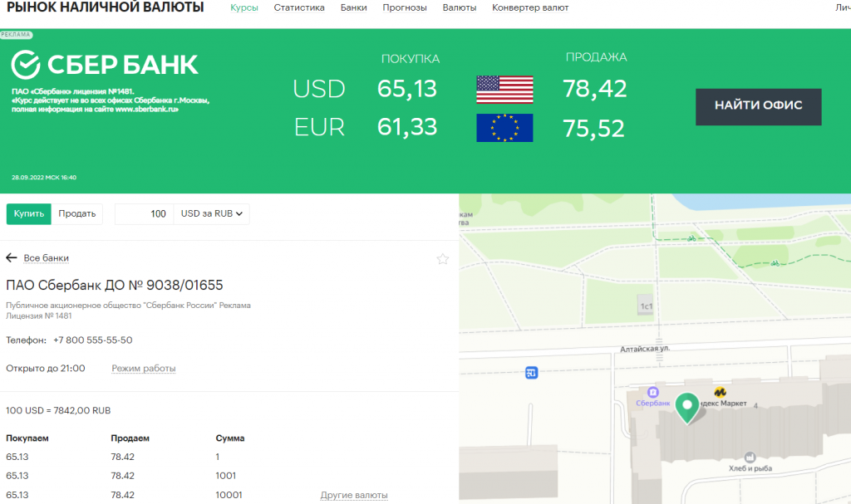This screenshot has height=504, width=851.
Task: Open the USD за RUB currency dropdown
Action: coord(212,213)
